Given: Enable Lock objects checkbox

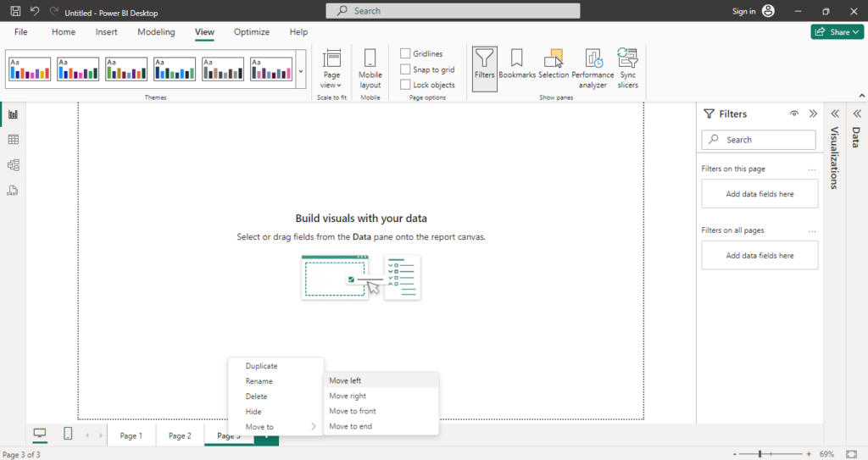Looking at the screenshot, I should (405, 85).
